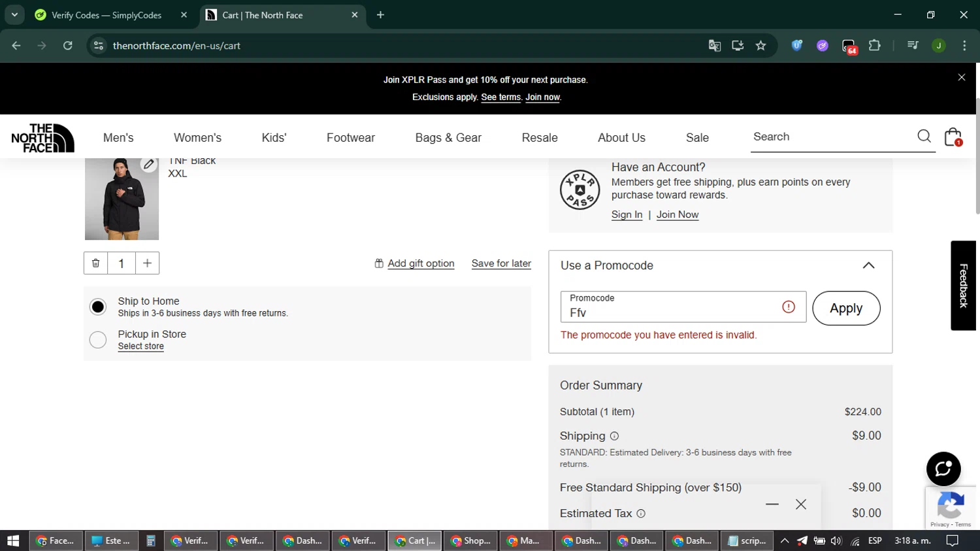Close the Cart North Face tab
The image size is (980, 551).
(354, 14)
